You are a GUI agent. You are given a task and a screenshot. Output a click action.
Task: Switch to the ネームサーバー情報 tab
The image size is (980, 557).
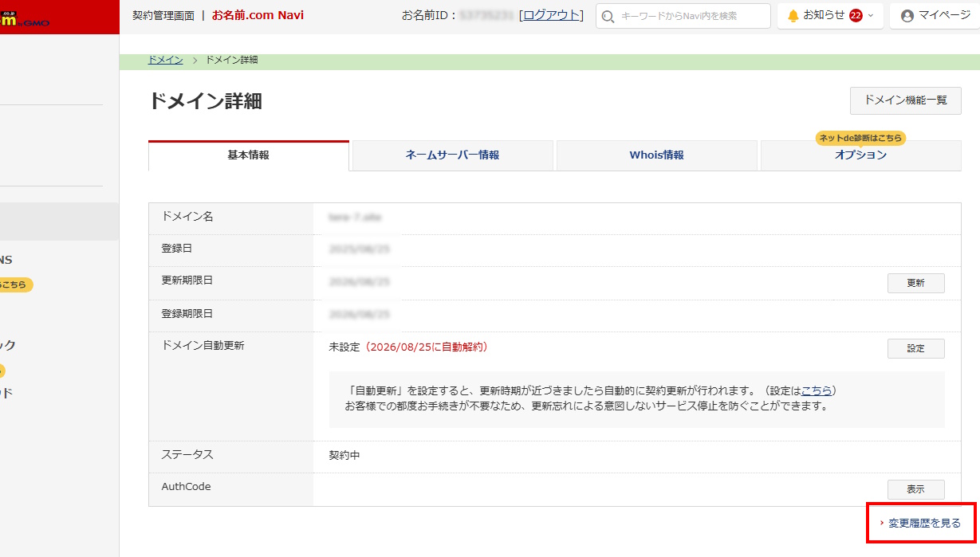[453, 155]
